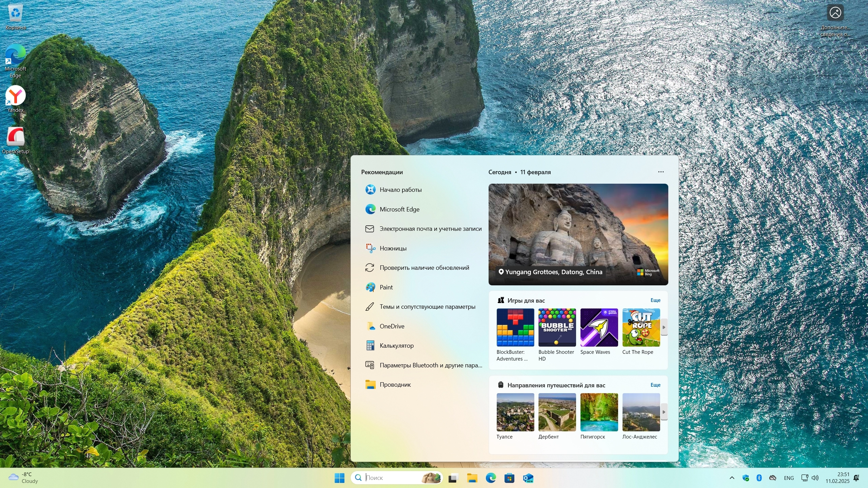Viewport: 868px width, 488px height.
Task: Switch the ENG input language indicator
Action: tap(789, 478)
